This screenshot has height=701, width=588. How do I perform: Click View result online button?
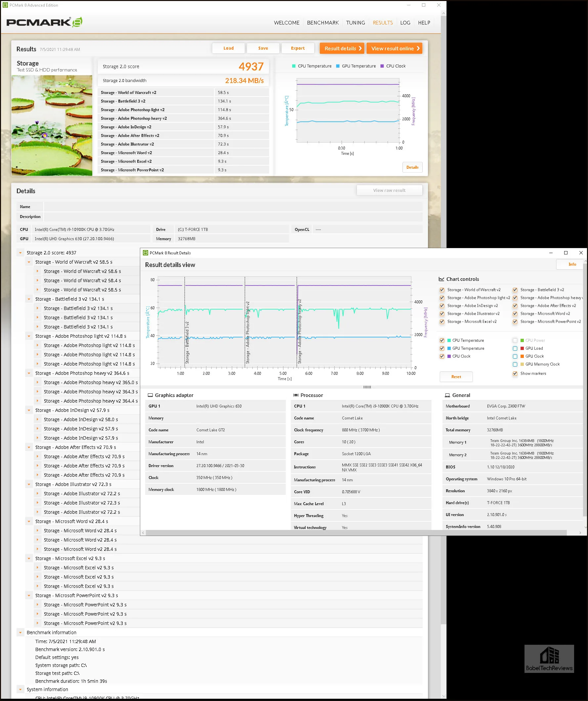pyautogui.click(x=394, y=48)
